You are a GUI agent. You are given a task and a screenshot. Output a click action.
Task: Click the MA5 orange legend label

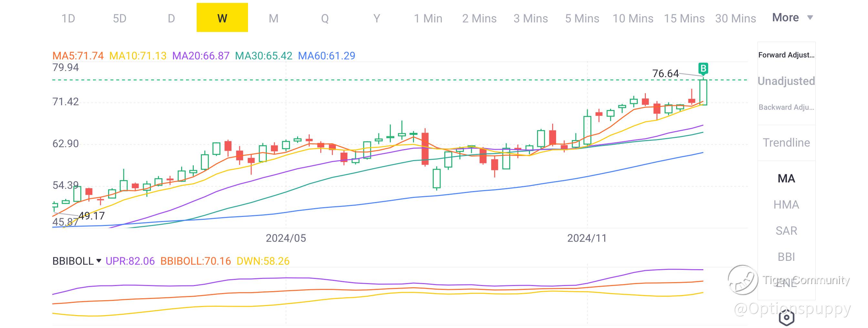(78, 56)
